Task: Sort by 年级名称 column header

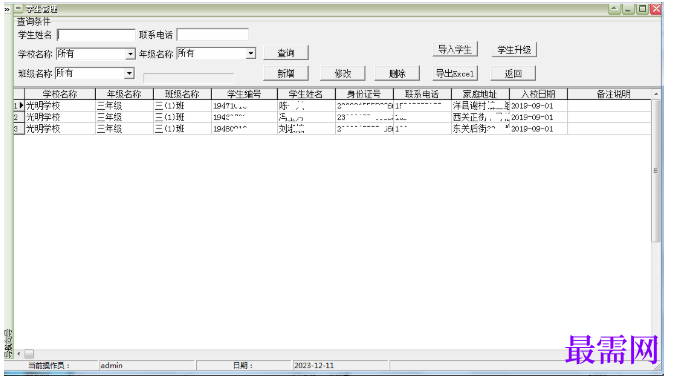Action: click(x=124, y=94)
